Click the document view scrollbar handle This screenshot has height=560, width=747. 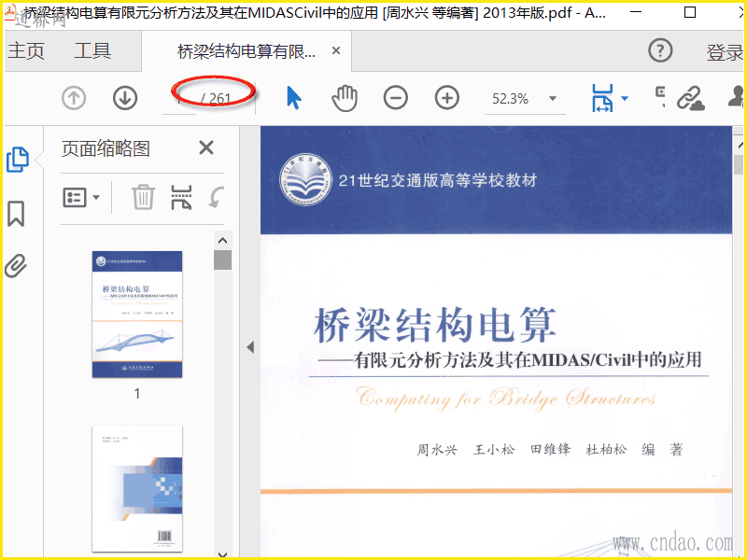[x=739, y=165]
